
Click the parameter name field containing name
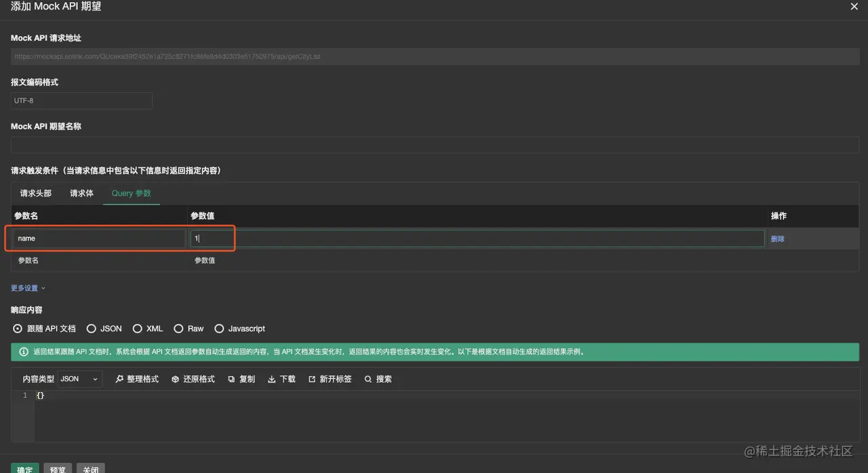click(99, 239)
